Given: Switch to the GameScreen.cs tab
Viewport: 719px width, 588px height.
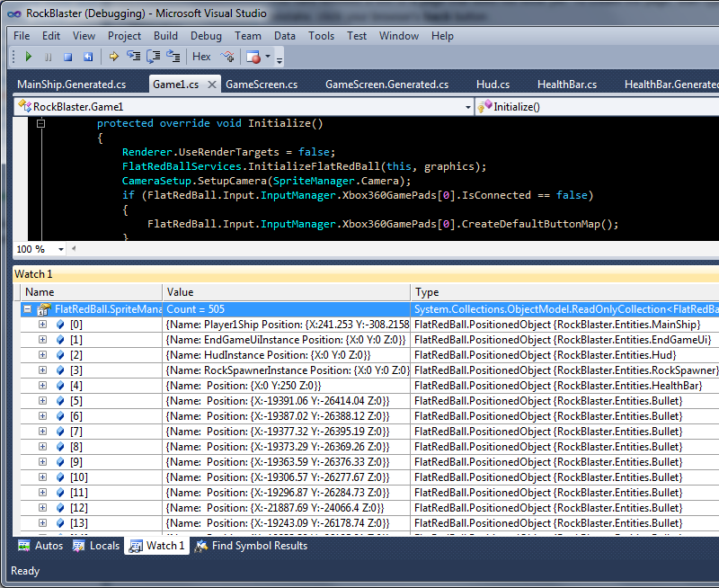Looking at the screenshot, I should (x=262, y=85).
